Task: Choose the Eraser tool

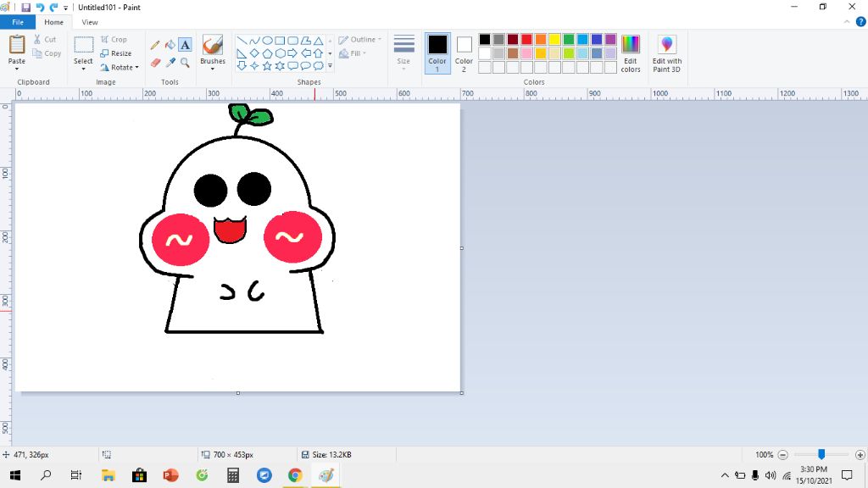Action: 155,63
